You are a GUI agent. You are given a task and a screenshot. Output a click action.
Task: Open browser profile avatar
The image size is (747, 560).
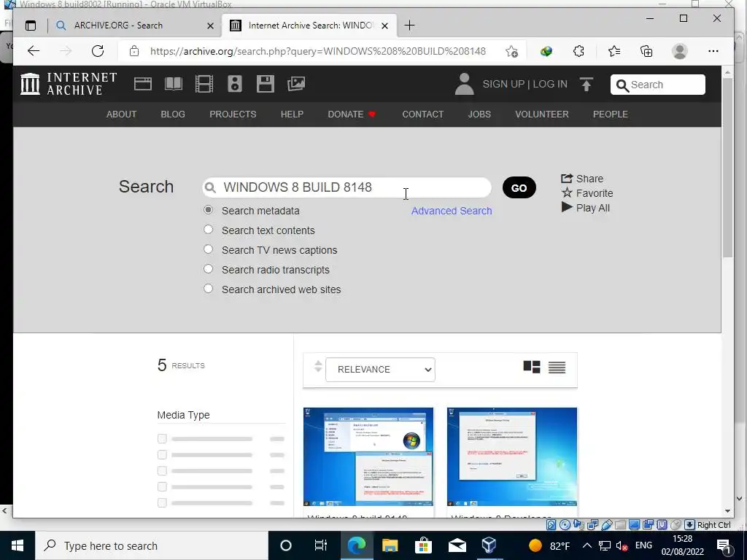tap(680, 51)
